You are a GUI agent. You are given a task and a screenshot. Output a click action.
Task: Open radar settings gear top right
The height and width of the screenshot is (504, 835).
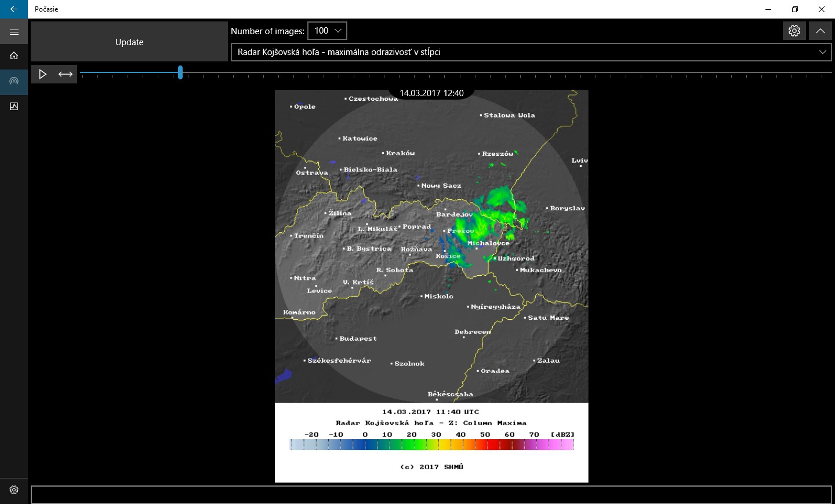pyautogui.click(x=794, y=31)
